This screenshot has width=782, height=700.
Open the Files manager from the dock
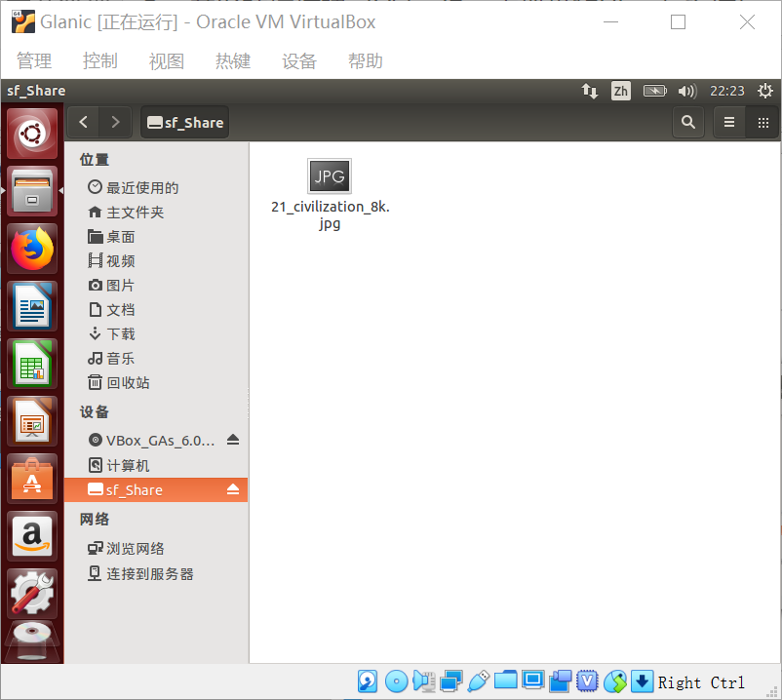[x=32, y=191]
